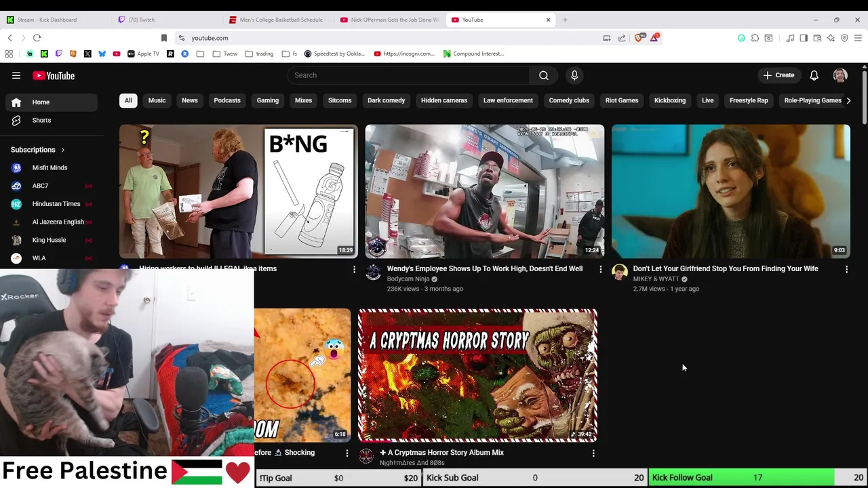Click the Create button
This screenshot has height=488, width=868.
tap(778, 75)
